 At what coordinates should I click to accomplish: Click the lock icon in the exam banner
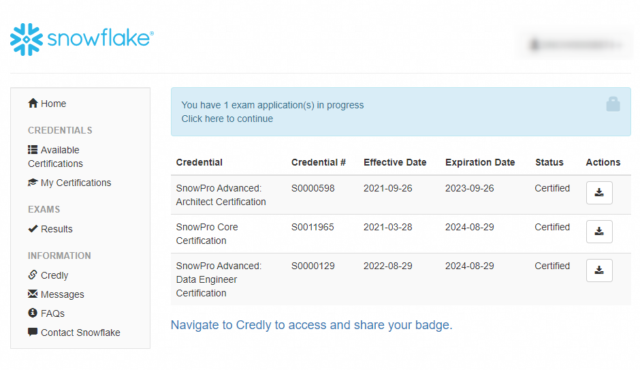pos(613,104)
